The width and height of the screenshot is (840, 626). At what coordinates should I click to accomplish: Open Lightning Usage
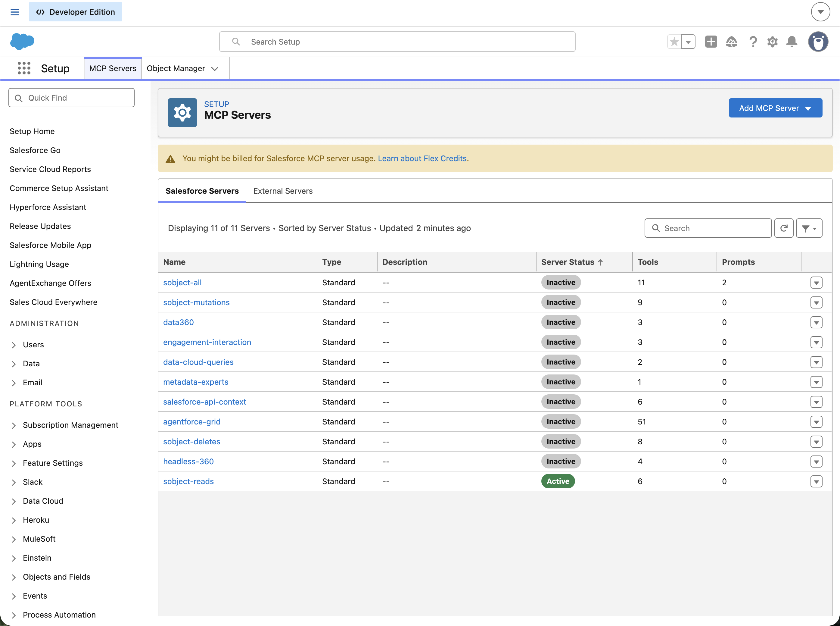coord(39,264)
